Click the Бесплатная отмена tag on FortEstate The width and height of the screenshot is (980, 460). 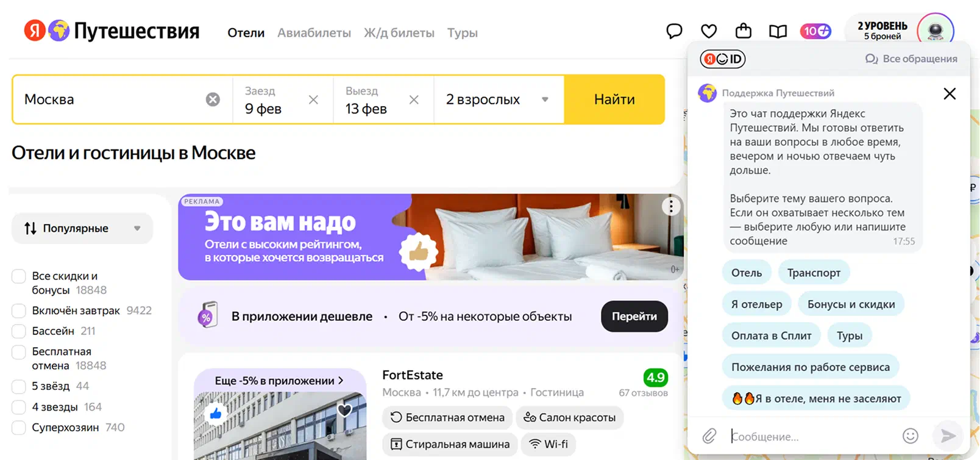[447, 417]
